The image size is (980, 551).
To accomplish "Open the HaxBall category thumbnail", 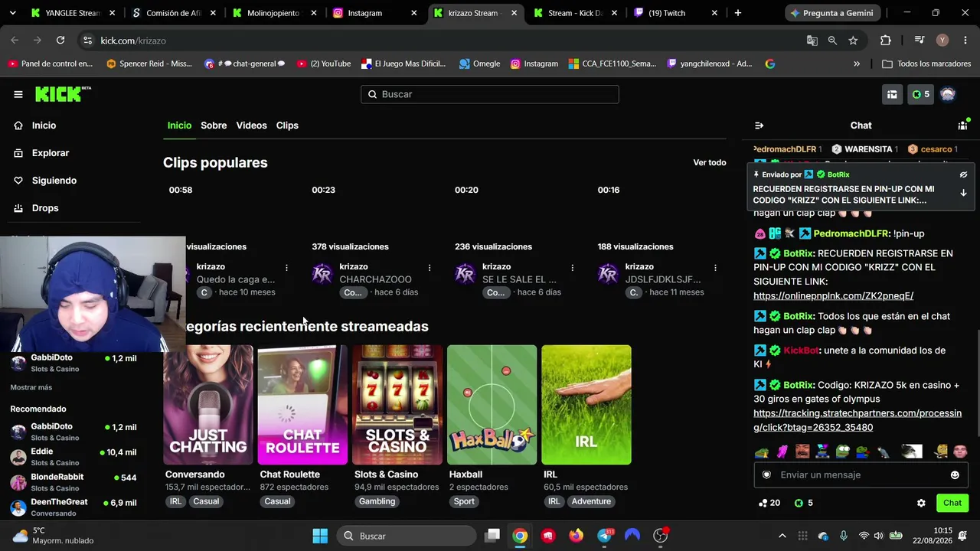I will (x=492, y=405).
